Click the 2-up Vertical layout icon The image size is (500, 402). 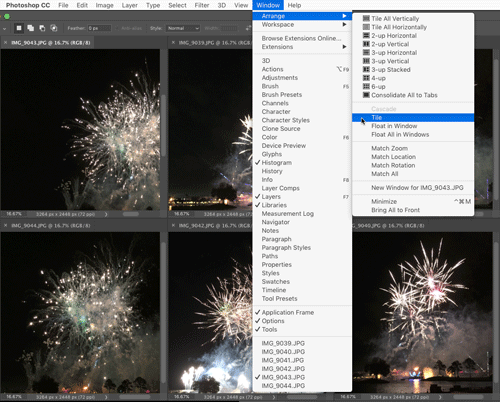tap(366, 44)
